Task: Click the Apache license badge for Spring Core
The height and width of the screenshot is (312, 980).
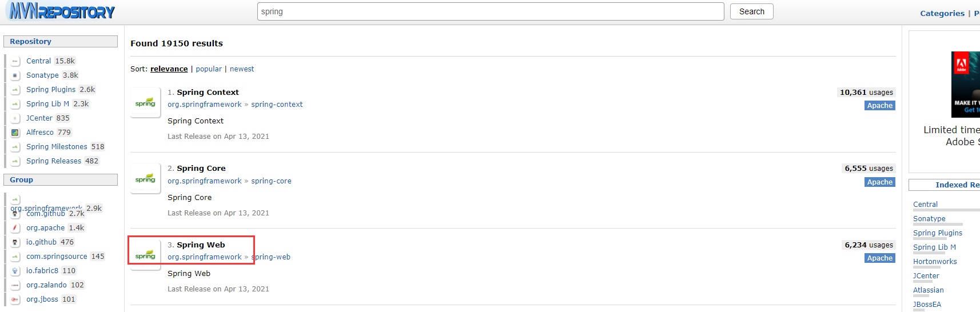Action: point(879,182)
